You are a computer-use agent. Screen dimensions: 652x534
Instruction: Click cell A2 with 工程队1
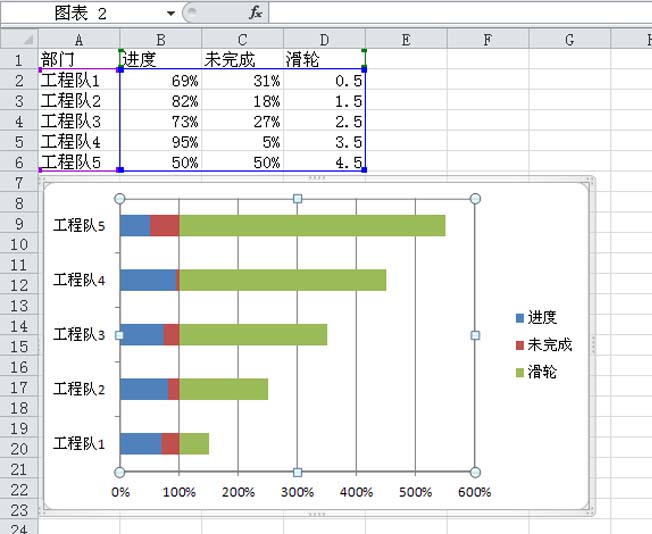tap(79, 80)
